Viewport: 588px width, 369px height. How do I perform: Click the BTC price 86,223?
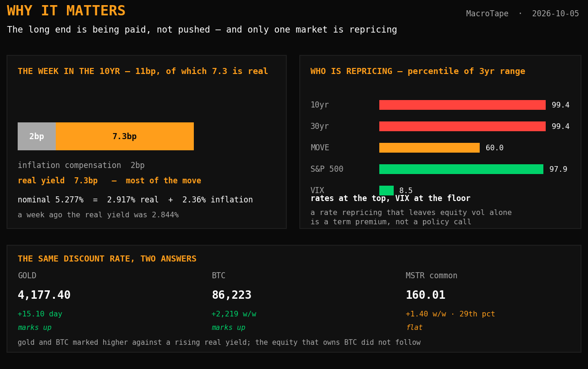[231, 295]
